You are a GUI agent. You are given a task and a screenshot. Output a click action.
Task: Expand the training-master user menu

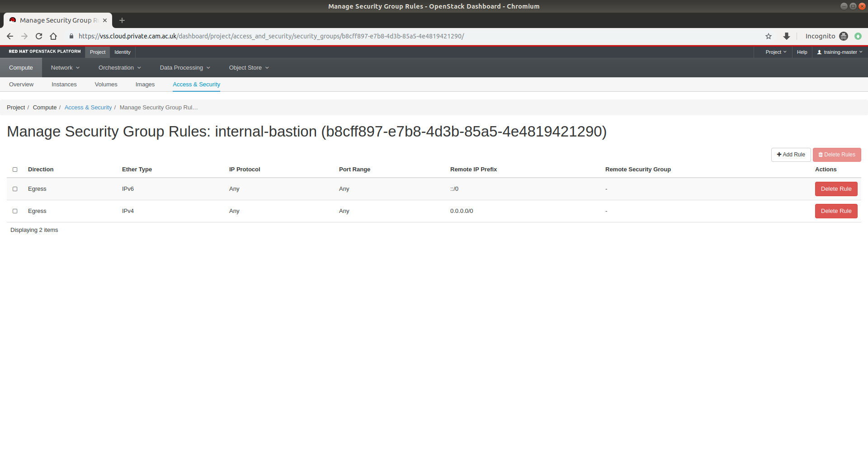[840, 52]
